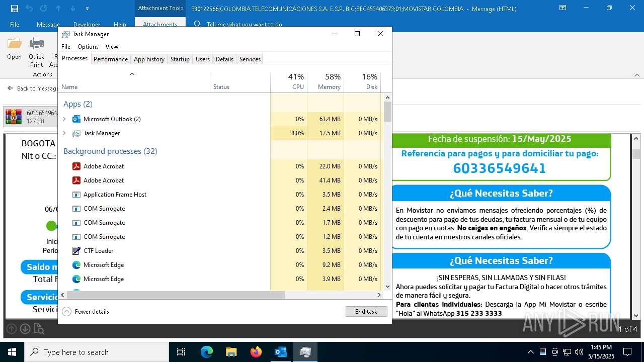This screenshot has width=644, height=362.
Task: Open the Task Manager File menu
Action: click(66, 47)
